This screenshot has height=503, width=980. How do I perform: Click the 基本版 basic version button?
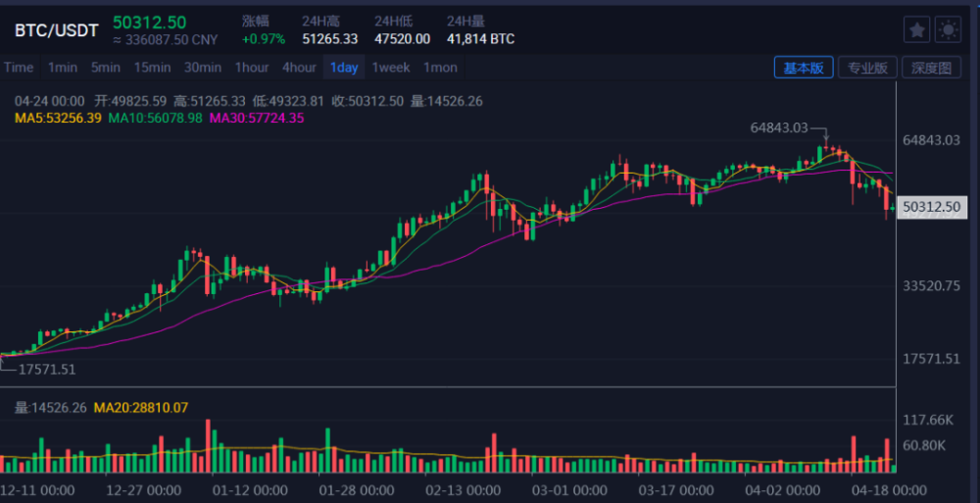coord(804,68)
